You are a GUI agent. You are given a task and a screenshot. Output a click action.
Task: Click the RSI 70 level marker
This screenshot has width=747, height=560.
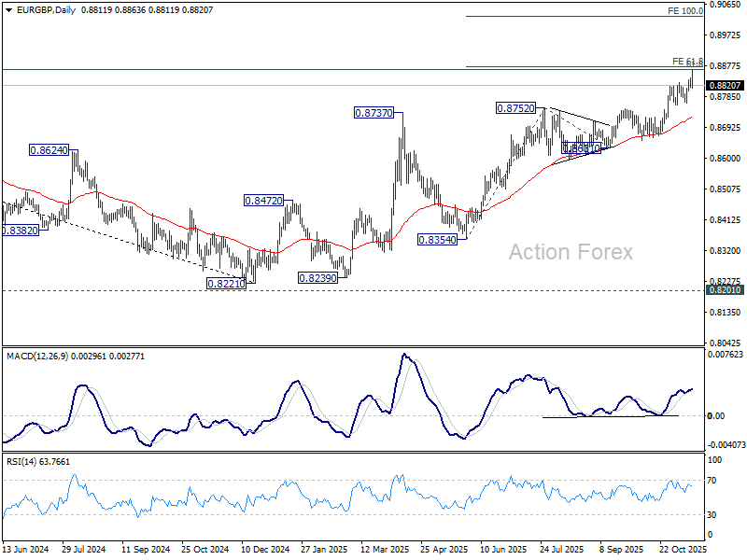(712, 481)
